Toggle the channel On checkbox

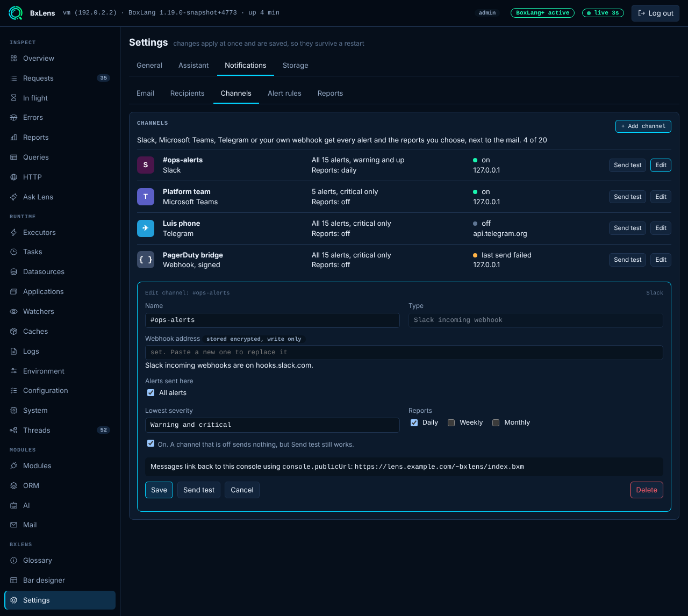click(151, 443)
